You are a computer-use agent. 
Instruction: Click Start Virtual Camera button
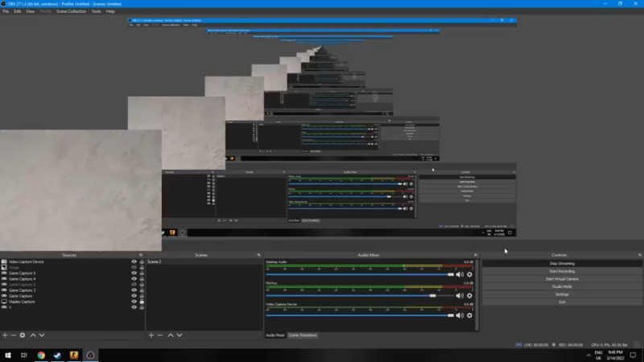click(x=562, y=279)
